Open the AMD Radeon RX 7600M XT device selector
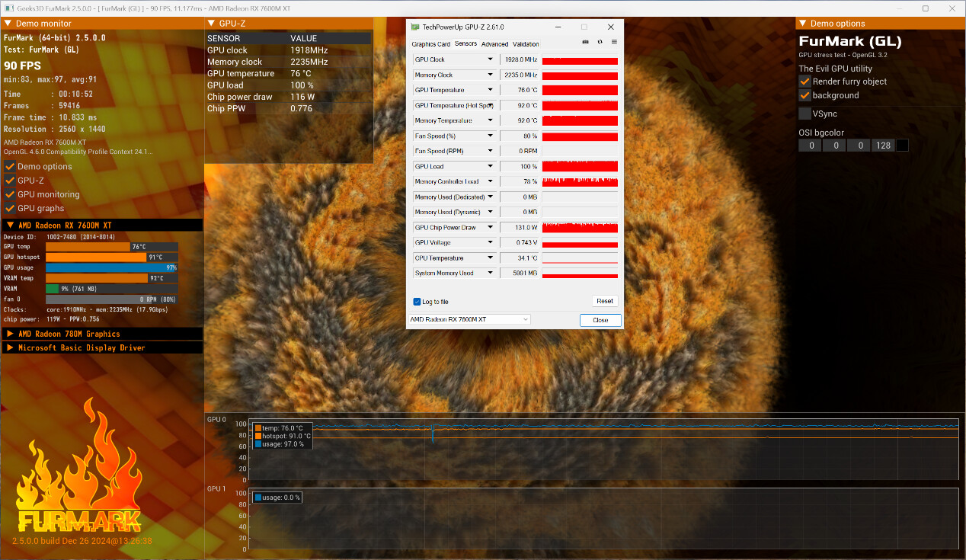The image size is (966, 560). (x=469, y=319)
